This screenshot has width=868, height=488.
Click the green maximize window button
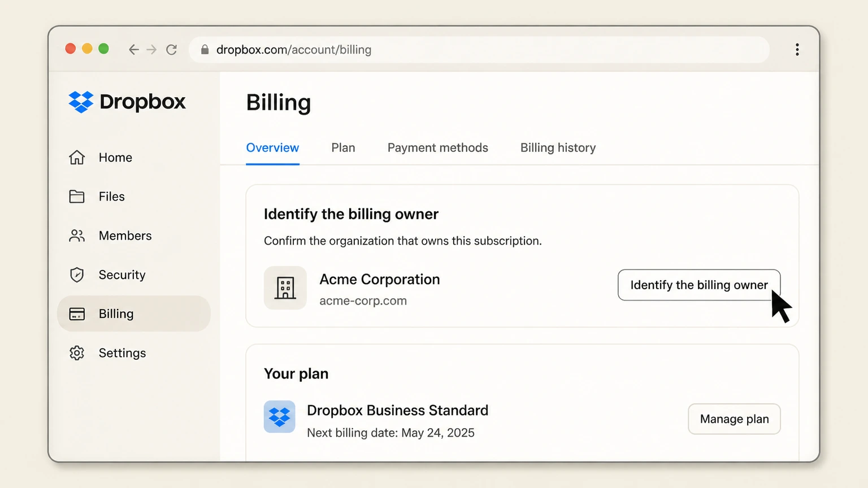pyautogui.click(x=103, y=49)
